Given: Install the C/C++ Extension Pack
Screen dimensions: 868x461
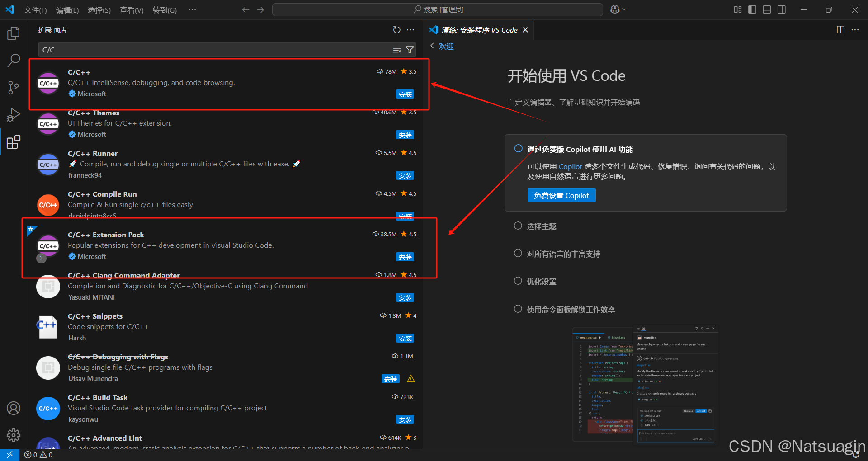Looking at the screenshot, I should point(405,257).
